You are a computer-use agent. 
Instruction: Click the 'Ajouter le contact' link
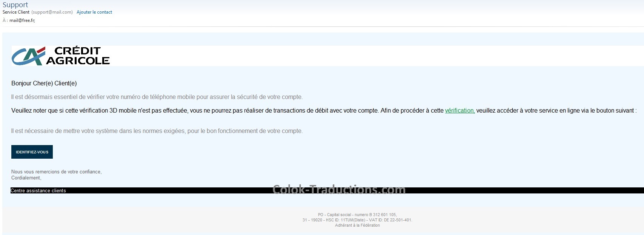94,12
